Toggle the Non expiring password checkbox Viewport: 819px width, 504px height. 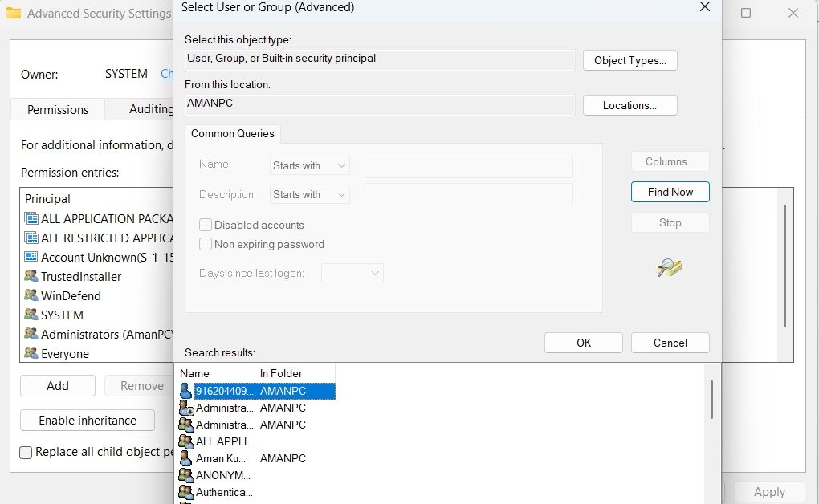coord(206,245)
